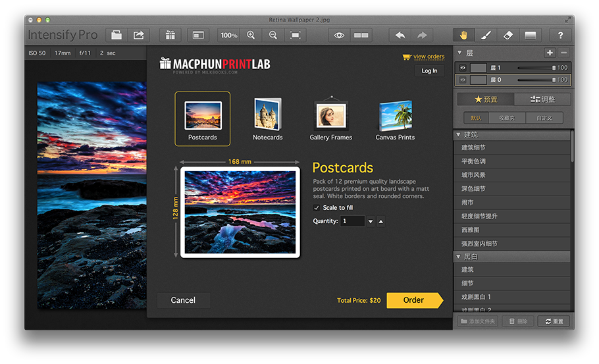599x364 pixels.
Task: Collapse the 层 layers panel triangle
Action: click(x=459, y=53)
